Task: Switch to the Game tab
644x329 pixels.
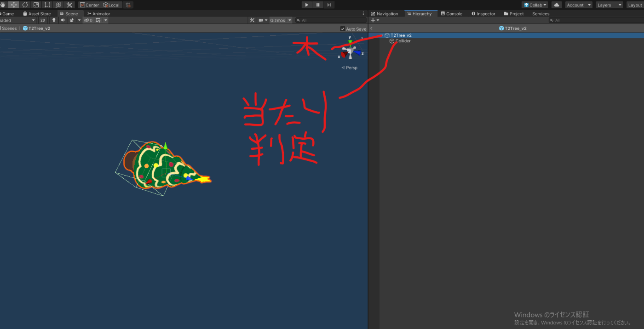Action: tap(8, 14)
